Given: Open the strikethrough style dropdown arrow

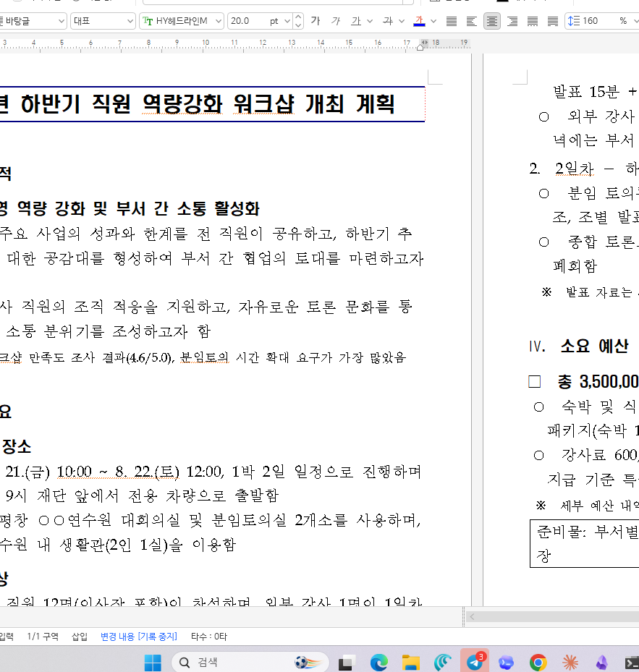Looking at the screenshot, I should pyautogui.click(x=402, y=20).
